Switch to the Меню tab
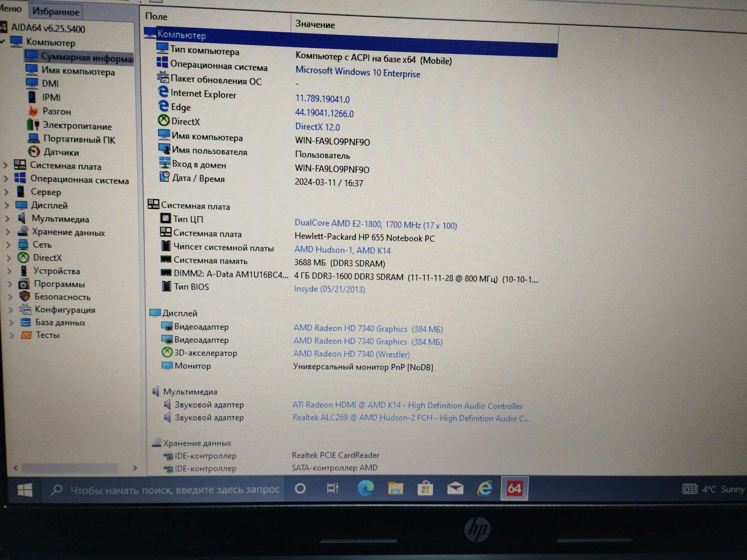The width and height of the screenshot is (747, 560). click(11, 9)
